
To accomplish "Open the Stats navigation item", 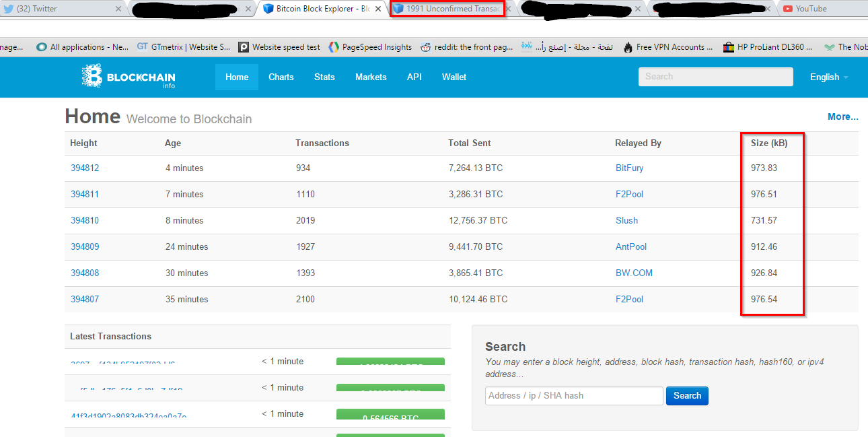I will point(324,77).
